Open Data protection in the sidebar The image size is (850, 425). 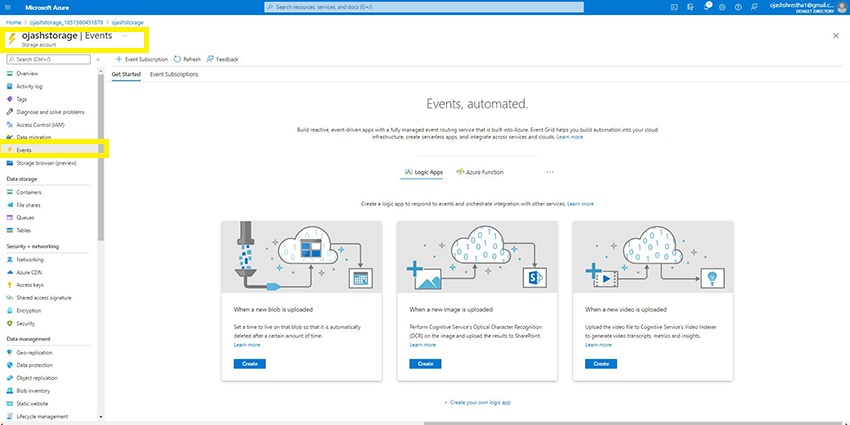click(35, 365)
